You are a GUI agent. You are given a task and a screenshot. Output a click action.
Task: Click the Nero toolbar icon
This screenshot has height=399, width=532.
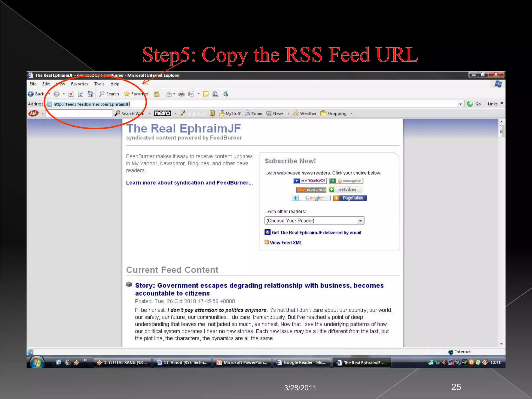(x=162, y=113)
